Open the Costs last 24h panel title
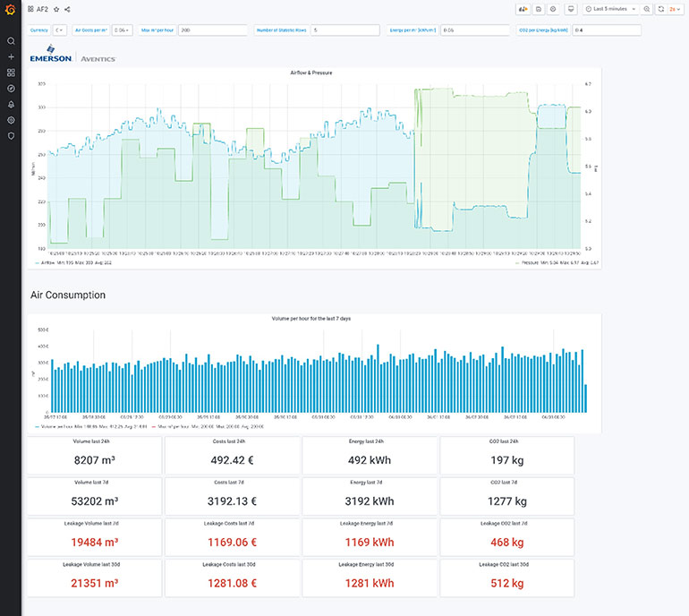689x616 pixels. (229, 441)
